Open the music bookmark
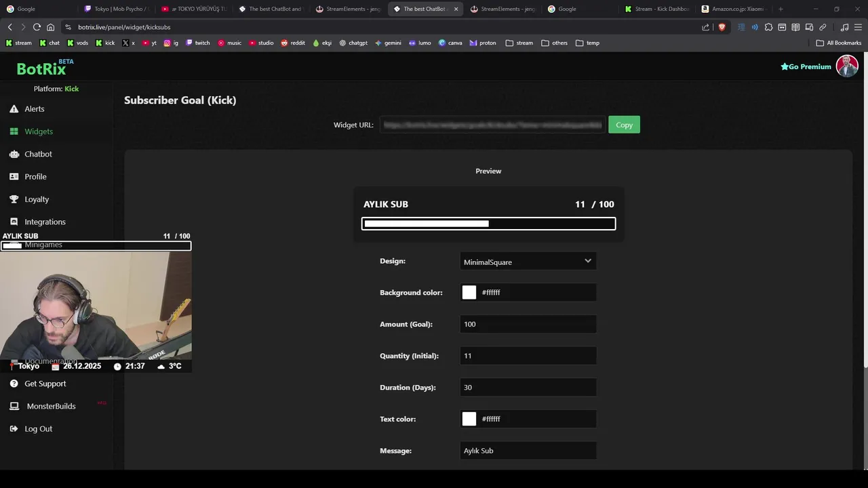The image size is (868, 488). pos(230,43)
